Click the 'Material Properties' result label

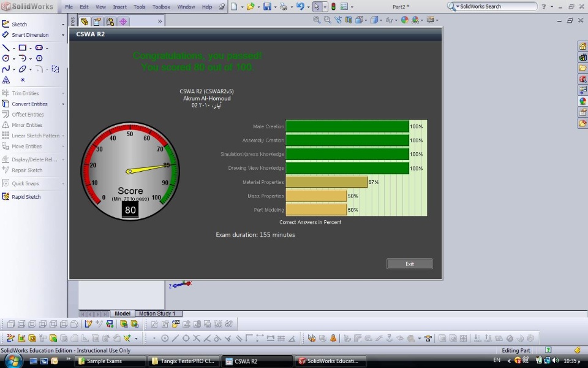tap(263, 182)
